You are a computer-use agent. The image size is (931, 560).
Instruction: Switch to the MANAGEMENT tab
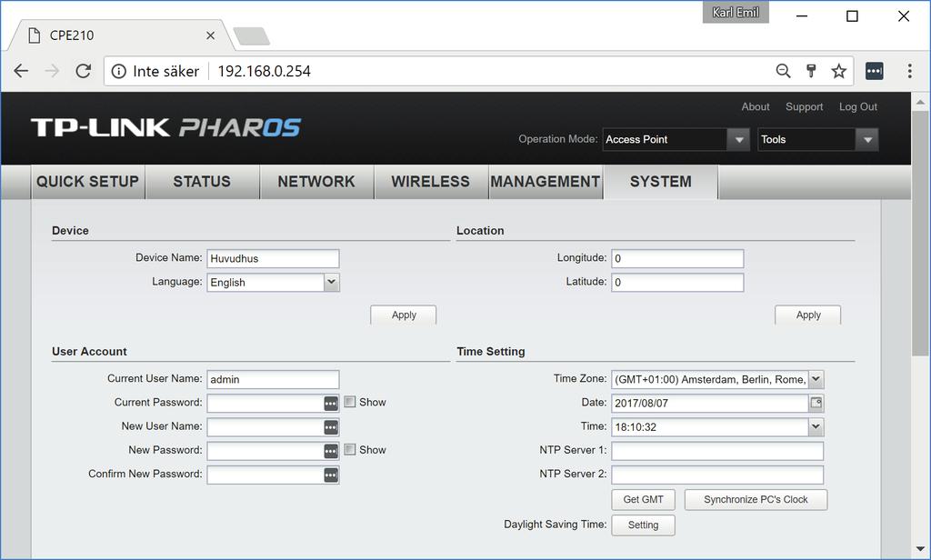(546, 182)
